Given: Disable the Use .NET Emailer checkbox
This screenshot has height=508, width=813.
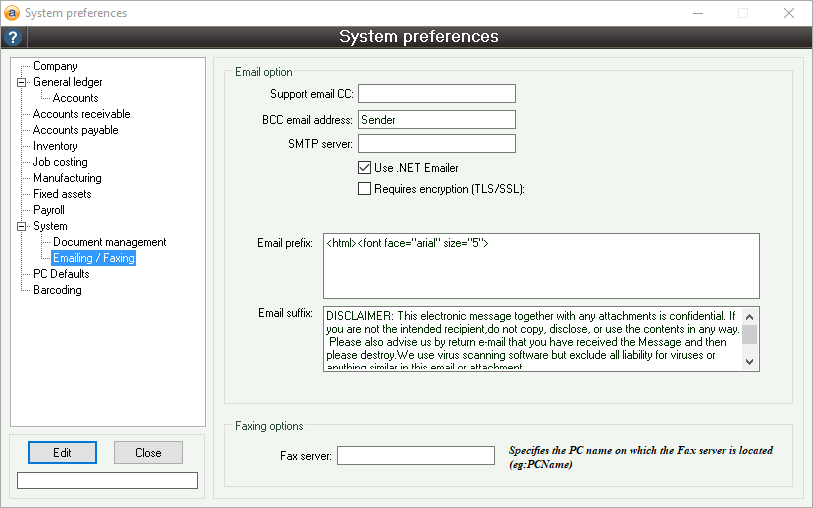Looking at the screenshot, I should (x=365, y=168).
